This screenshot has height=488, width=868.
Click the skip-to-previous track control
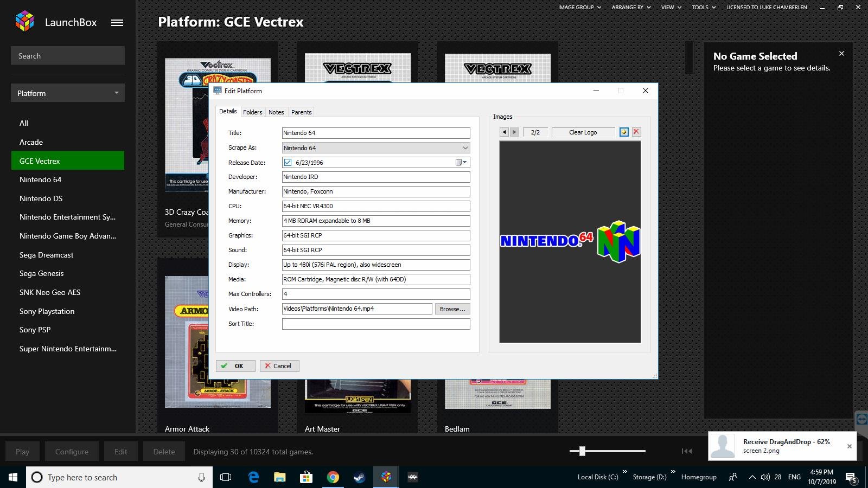click(x=687, y=451)
